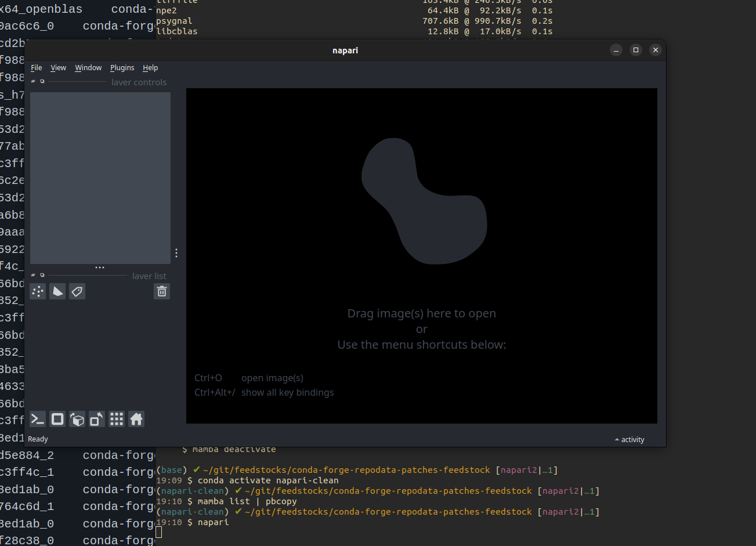The height and width of the screenshot is (546, 756).
Task: Click 'npe2' package row in terminal output
Action: pos(354,10)
